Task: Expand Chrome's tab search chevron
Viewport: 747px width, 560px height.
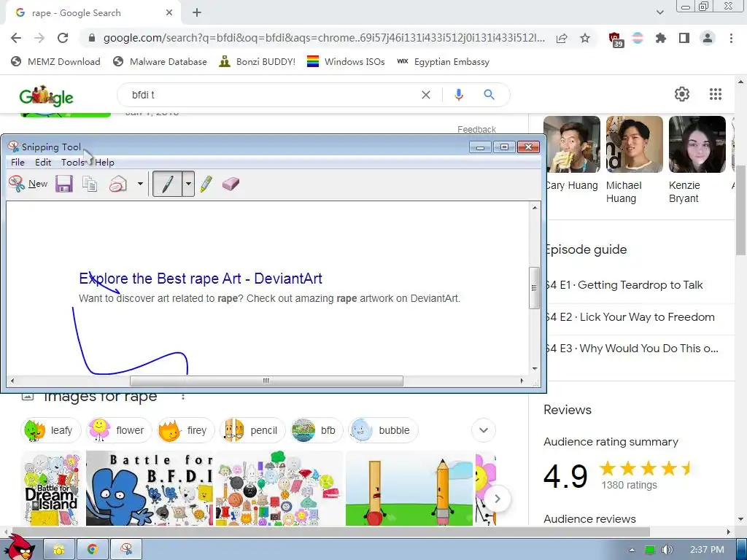Action: [x=659, y=13]
